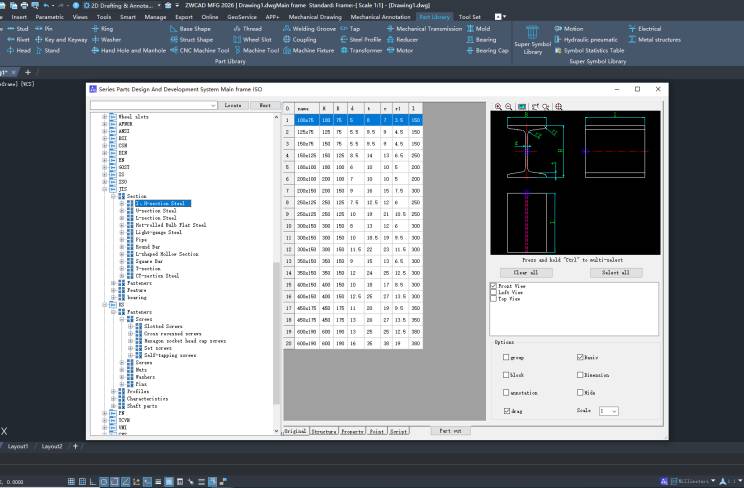Select Hydraulic pneumatic symbol library
This screenshot has height=488, width=744.
[590, 39]
